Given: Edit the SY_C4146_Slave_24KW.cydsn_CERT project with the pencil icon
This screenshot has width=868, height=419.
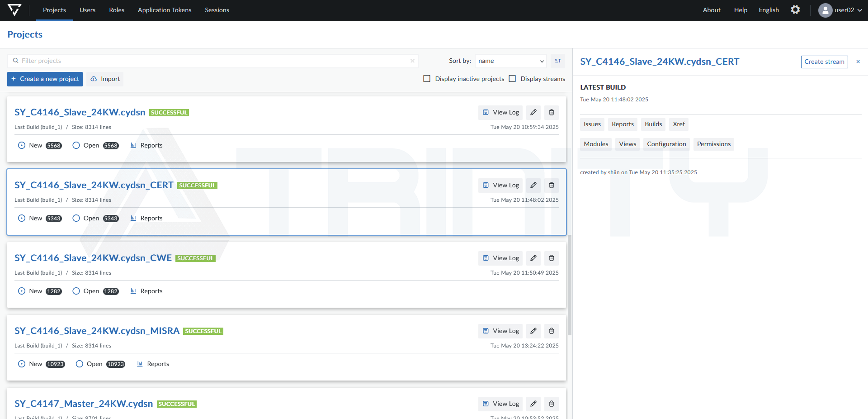Looking at the screenshot, I should pos(533,185).
